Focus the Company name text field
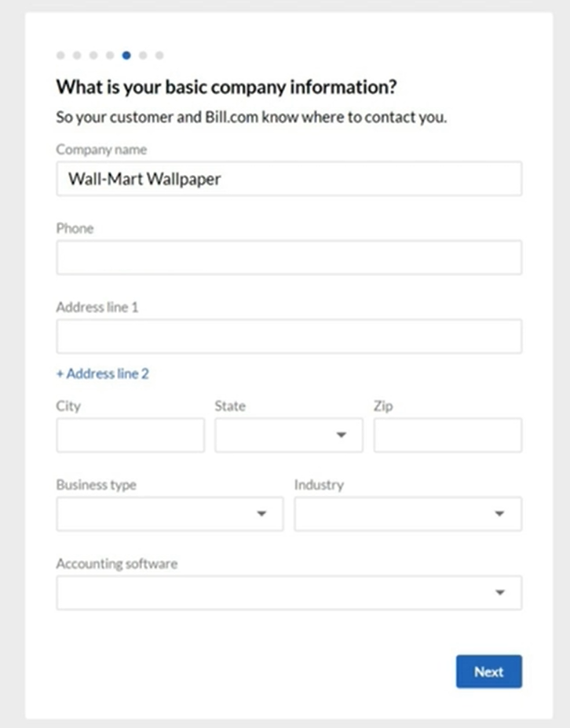This screenshot has height=728, width=570. tap(289, 179)
